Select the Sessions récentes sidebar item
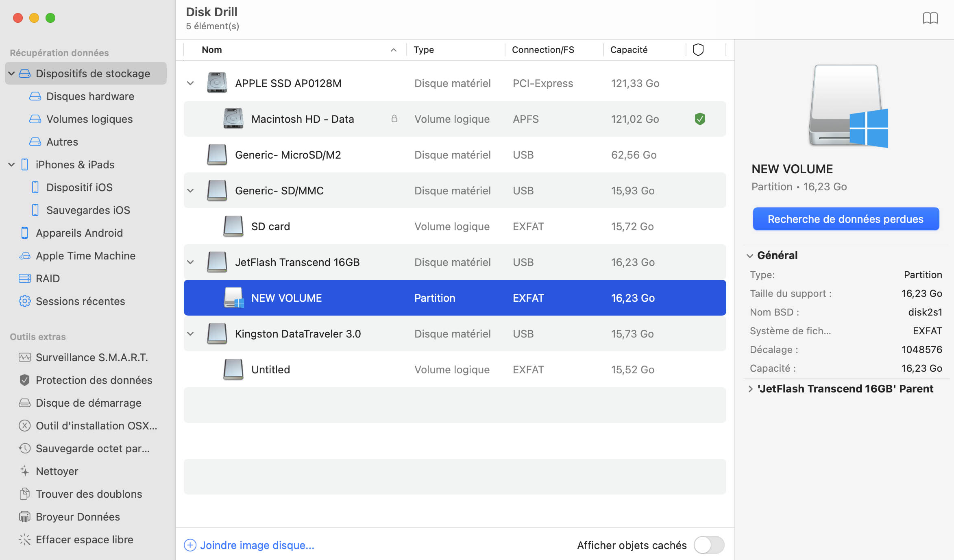The width and height of the screenshot is (954, 560). [81, 301]
